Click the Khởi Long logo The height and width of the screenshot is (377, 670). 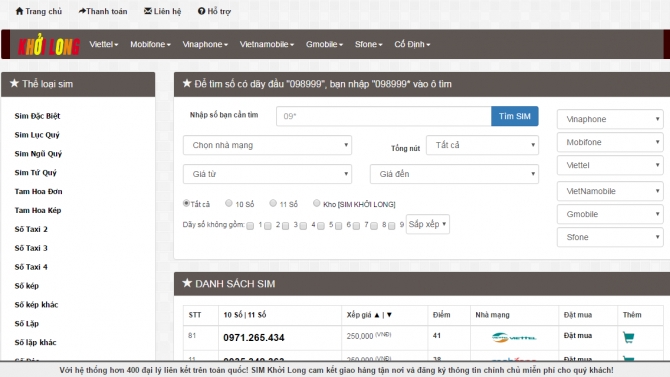coord(49,45)
